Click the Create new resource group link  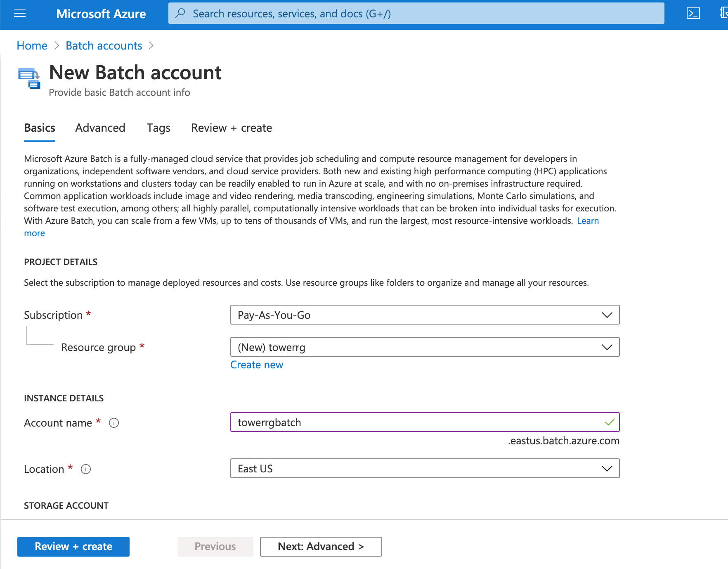[256, 365]
